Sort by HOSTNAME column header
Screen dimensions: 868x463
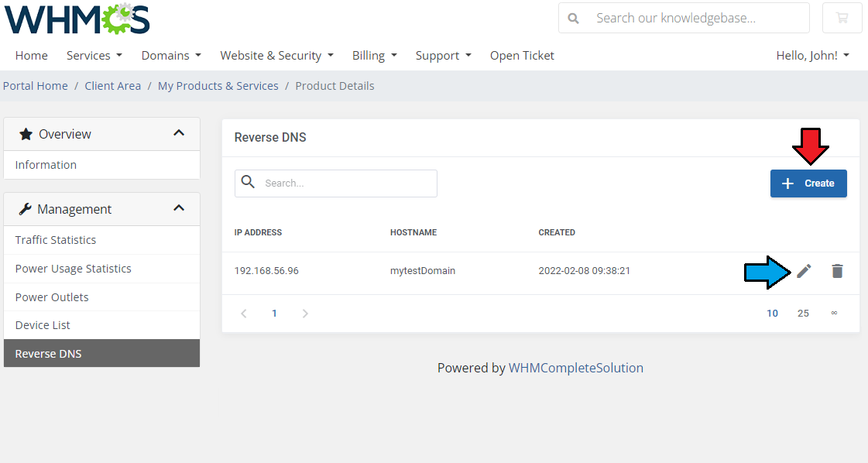(413, 232)
